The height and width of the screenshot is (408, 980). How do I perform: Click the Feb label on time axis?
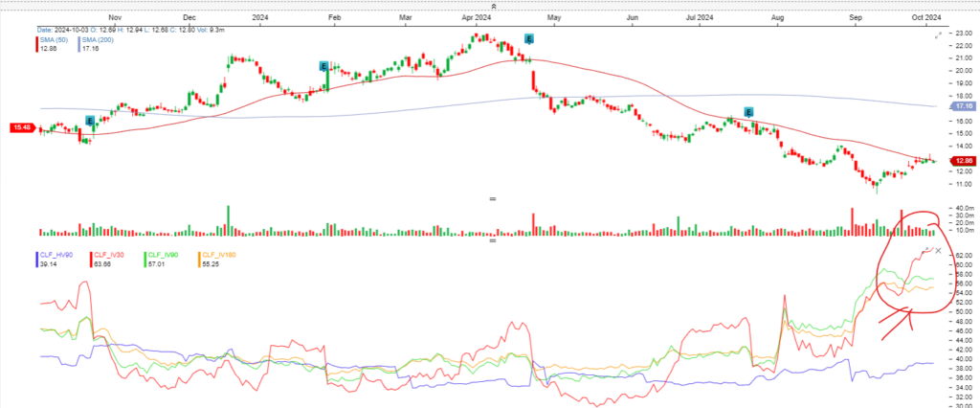tap(334, 18)
